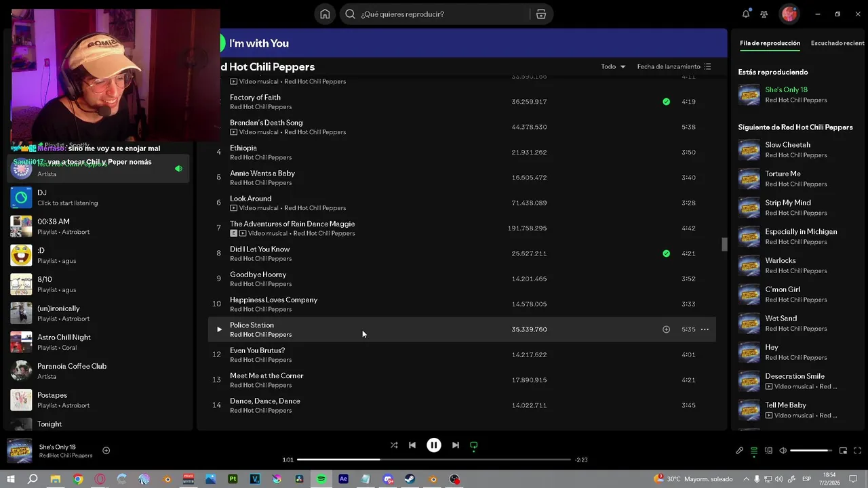Pause the current song
This screenshot has height=488, width=868.
tap(434, 445)
